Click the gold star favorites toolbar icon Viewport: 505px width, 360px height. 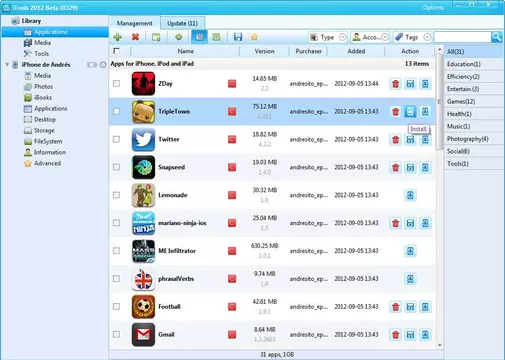point(255,37)
